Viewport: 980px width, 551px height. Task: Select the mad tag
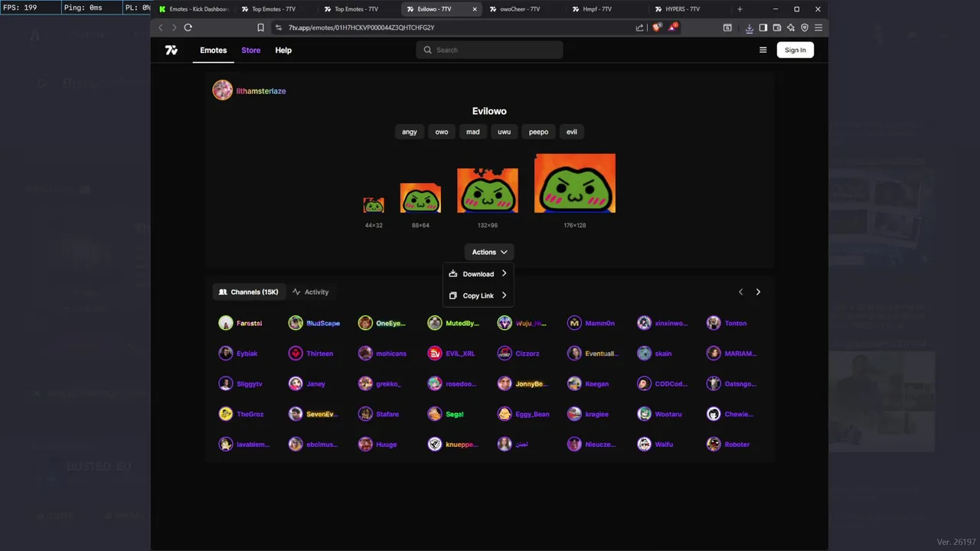click(x=473, y=132)
